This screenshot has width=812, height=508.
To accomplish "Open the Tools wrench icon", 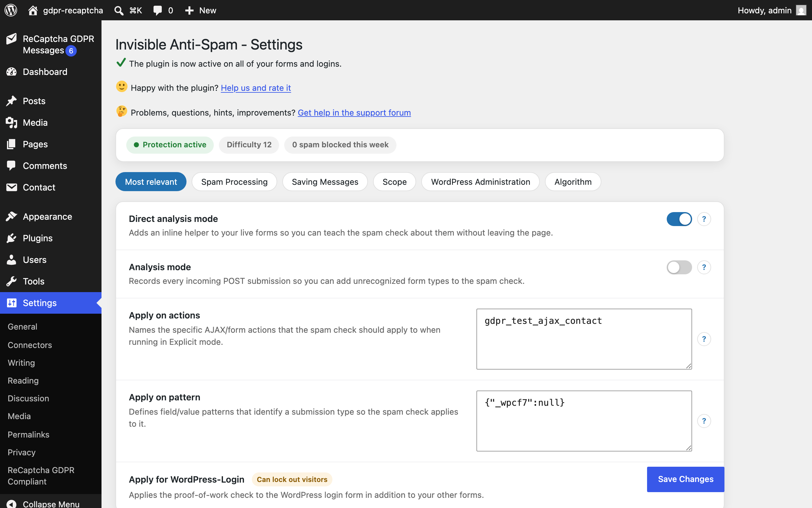I will pos(11,281).
